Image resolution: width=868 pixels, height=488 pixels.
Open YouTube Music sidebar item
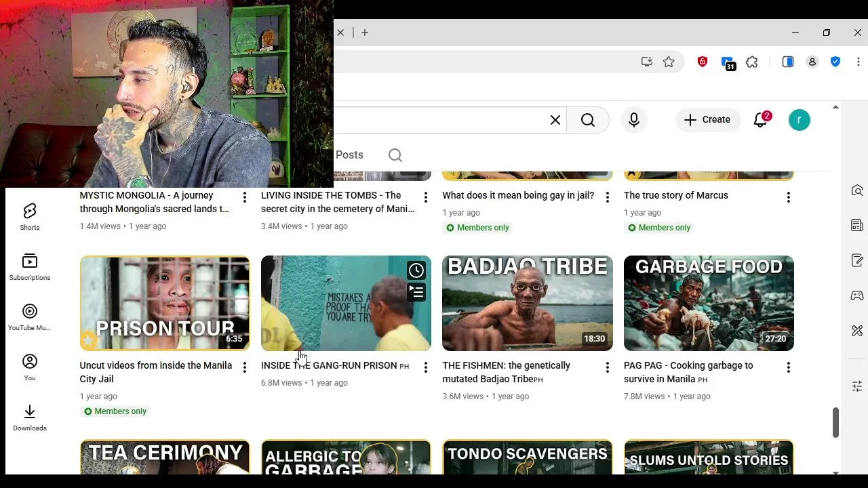(x=30, y=317)
